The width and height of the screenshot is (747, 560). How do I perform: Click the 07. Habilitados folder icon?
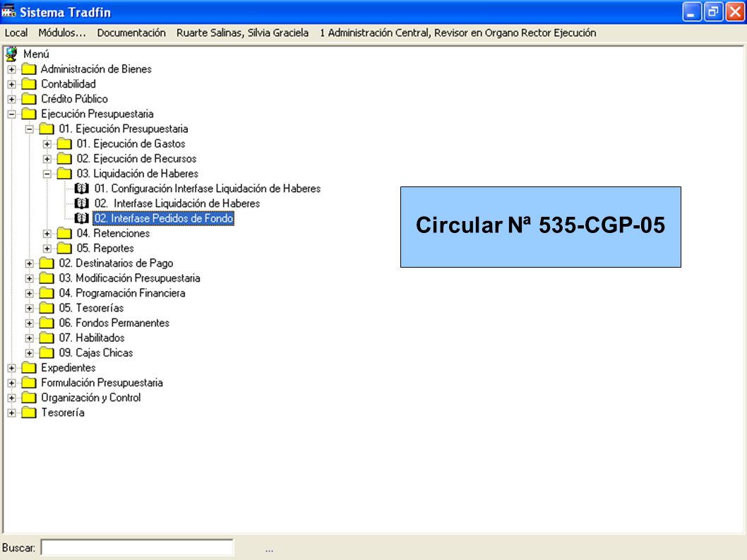47,338
